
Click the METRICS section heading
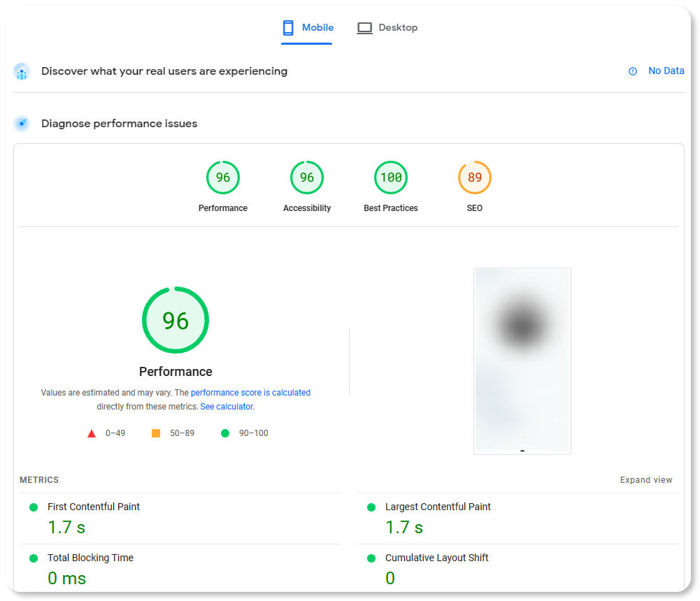pos(39,480)
